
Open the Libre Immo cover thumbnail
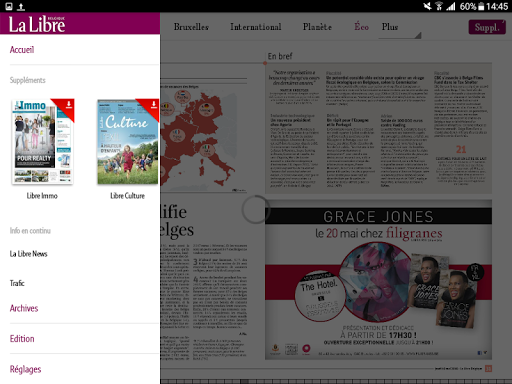tap(43, 142)
